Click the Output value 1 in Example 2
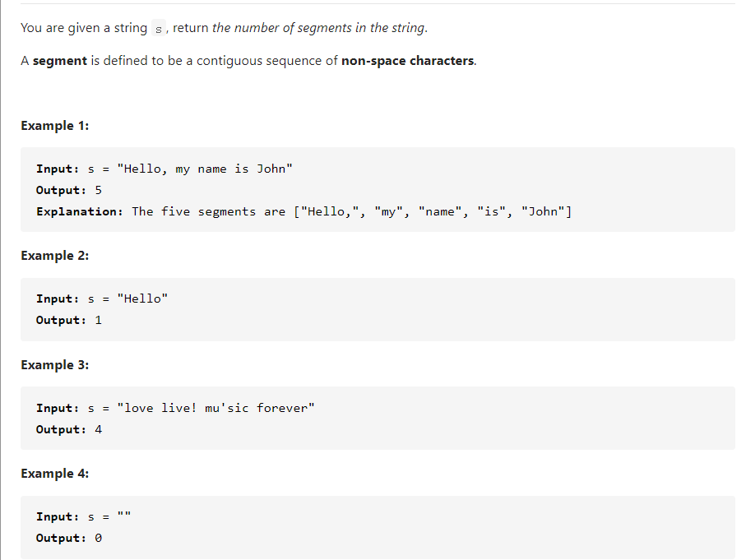Image resolution: width=746 pixels, height=560 pixels. [x=99, y=320]
